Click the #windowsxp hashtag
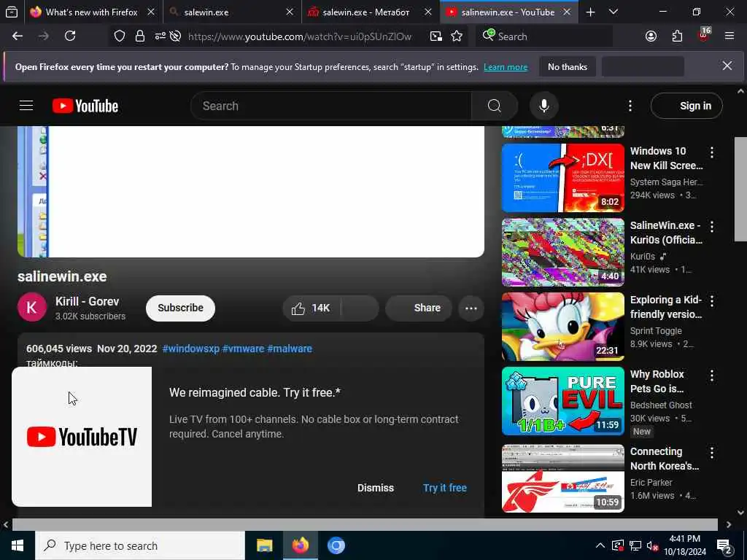The width and height of the screenshot is (747, 560). (190, 349)
